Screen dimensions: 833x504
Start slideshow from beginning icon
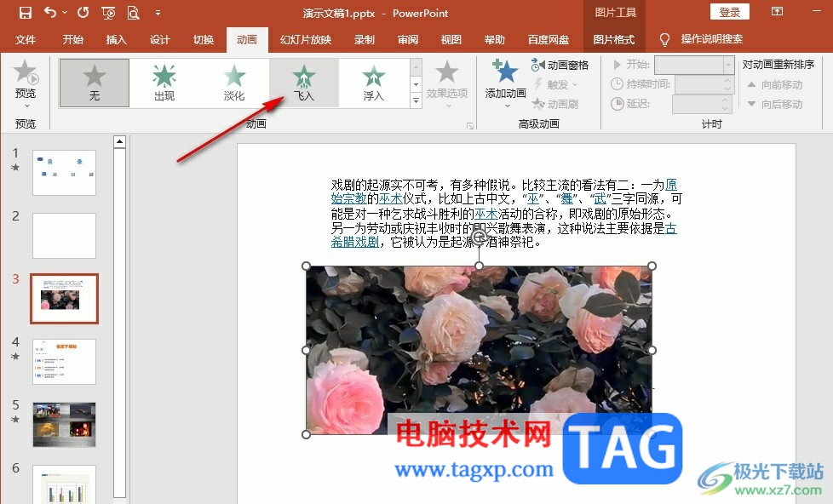coord(108,13)
